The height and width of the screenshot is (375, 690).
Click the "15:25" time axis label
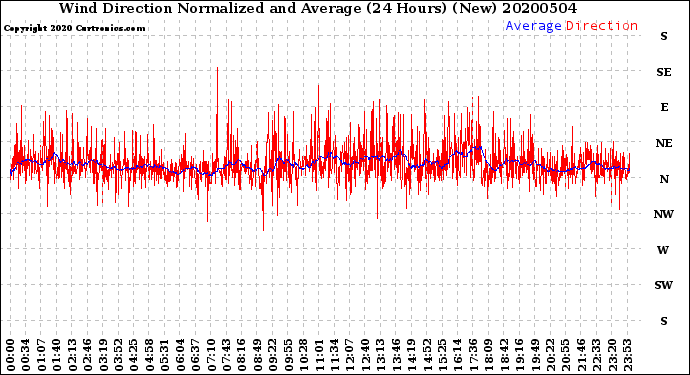[x=443, y=355]
